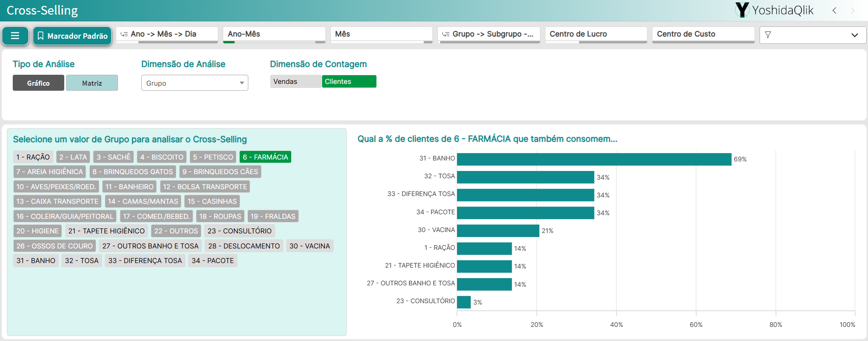Select group 3 - SACHÊ

(x=113, y=157)
